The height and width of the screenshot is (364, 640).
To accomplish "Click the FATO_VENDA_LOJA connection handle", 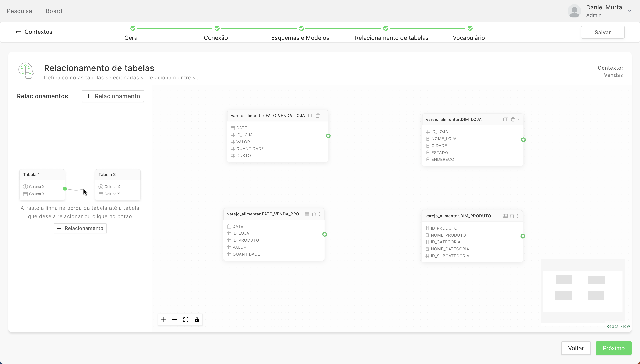I will click(328, 136).
